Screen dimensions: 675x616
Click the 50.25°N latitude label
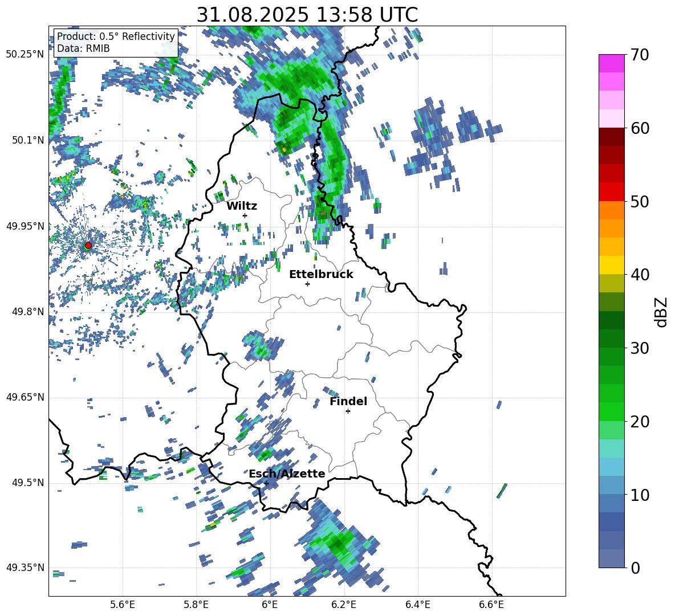[25, 54]
